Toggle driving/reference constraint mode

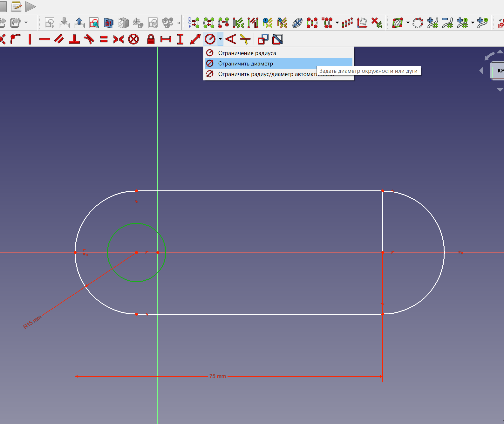click(x=263, y=39)
